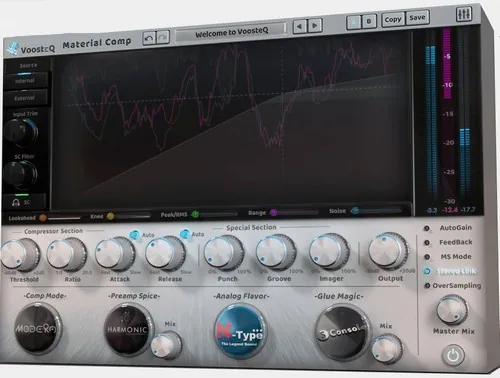Open the Modern Comp Mode selector
The width and height of the screenshot is (500, 378).
(x=38, y=329)
